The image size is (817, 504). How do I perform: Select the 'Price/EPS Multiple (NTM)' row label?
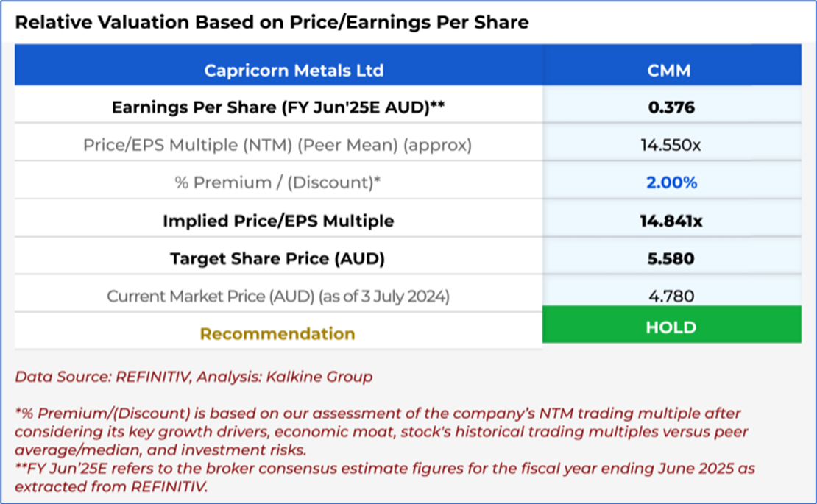tap(277, 145)
